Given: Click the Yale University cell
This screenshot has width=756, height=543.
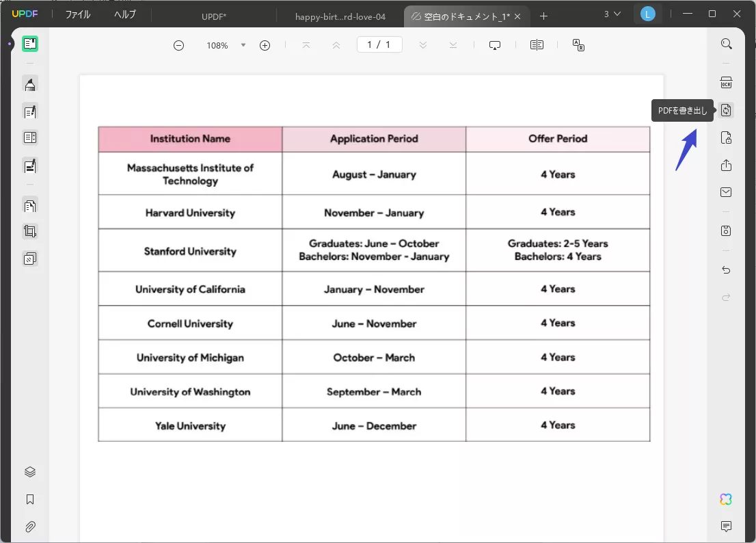Looking at the screenshot, I should click(x=190, y=425).
